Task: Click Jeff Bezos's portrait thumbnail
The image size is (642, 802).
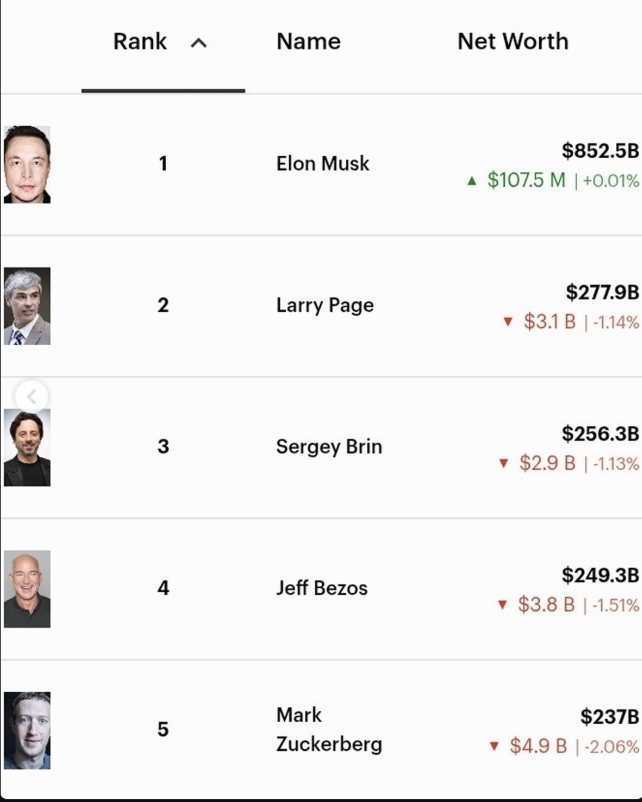Action: point(27,589)
